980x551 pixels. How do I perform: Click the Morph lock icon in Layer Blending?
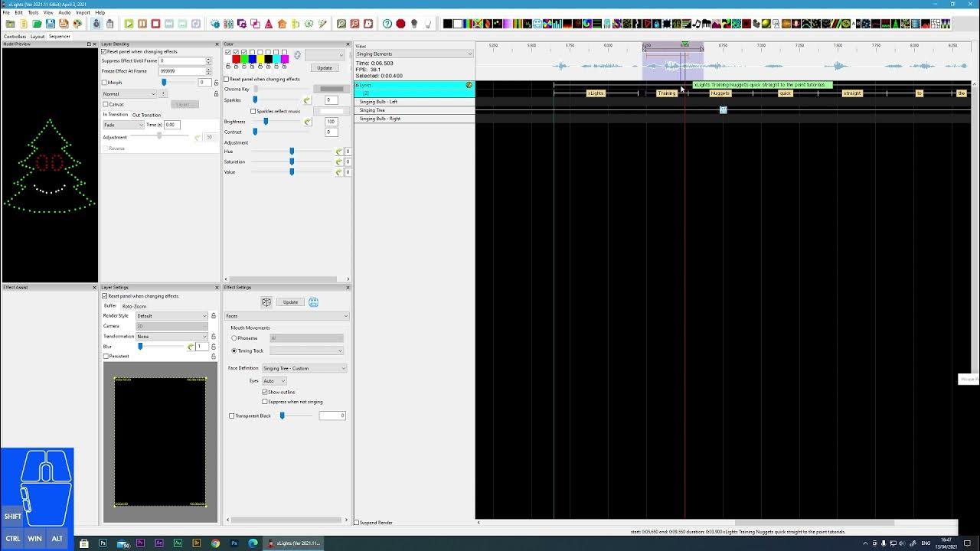[x=216, y=83]
